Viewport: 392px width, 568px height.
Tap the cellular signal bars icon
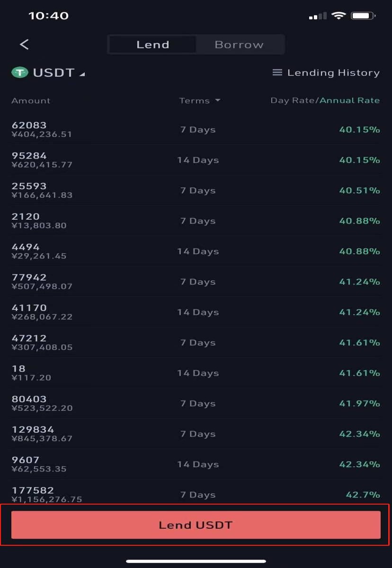[318, 16]
